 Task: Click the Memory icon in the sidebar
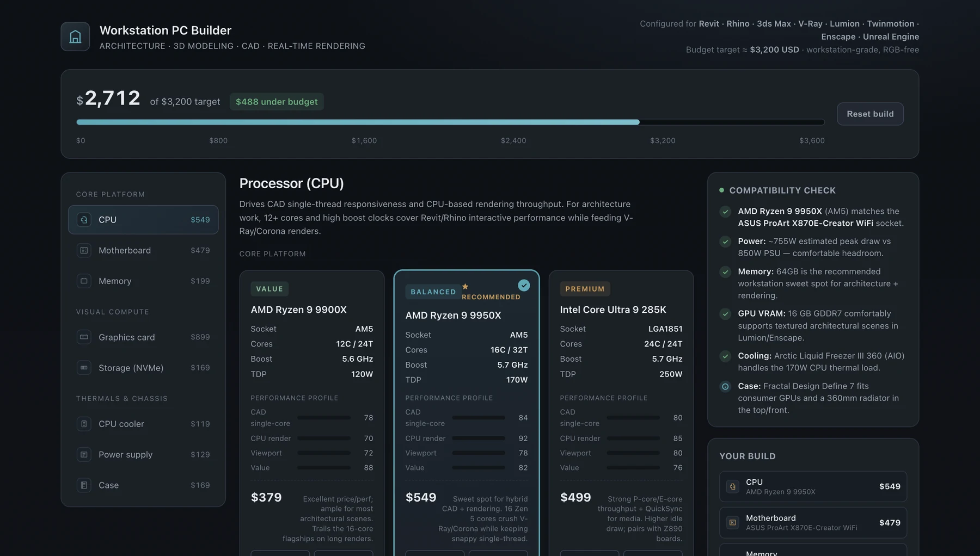click(84, 281)
